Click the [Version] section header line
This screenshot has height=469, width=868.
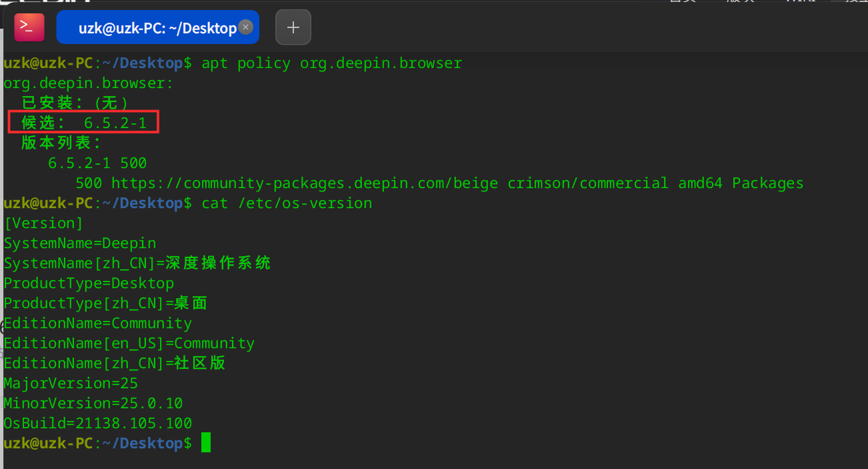[43, 223]
